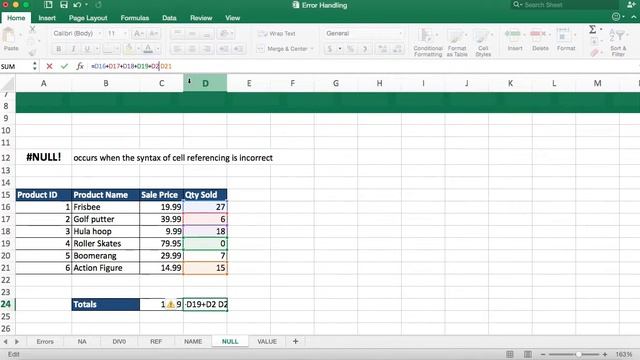Screen dimensions: 640x360
Task: Click the fill color bucket swatch
Action: coord(129,49)
